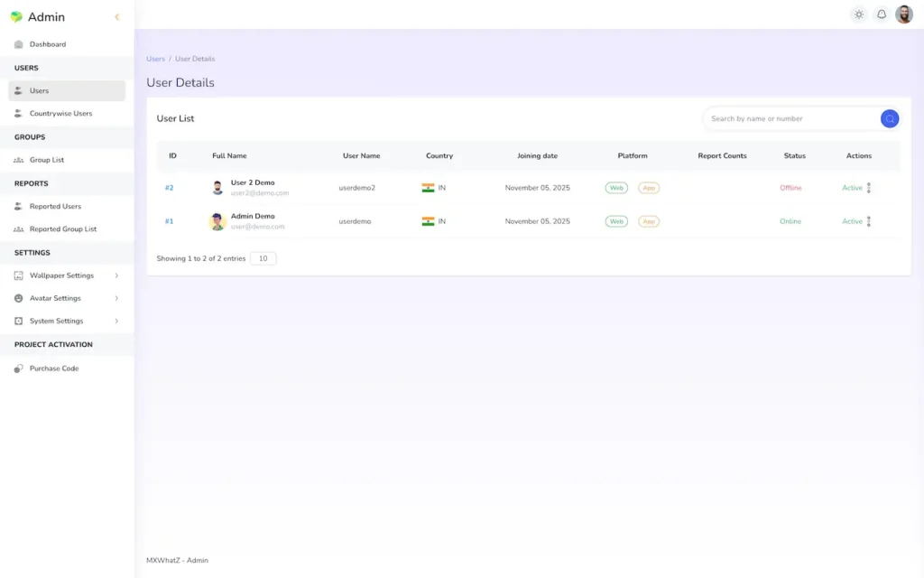Click India flag in Admin Demo row
Viewport: 924px width, 578px height.
(428, 222)
